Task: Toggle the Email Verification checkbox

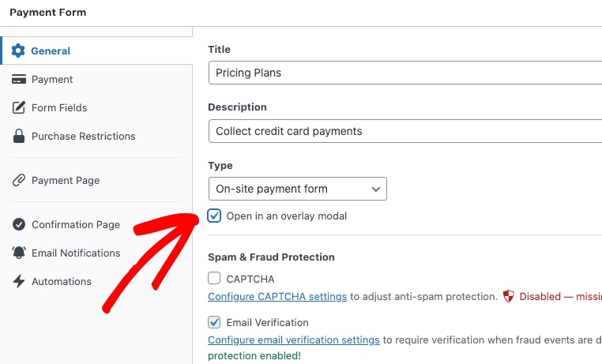Action: 214,322
